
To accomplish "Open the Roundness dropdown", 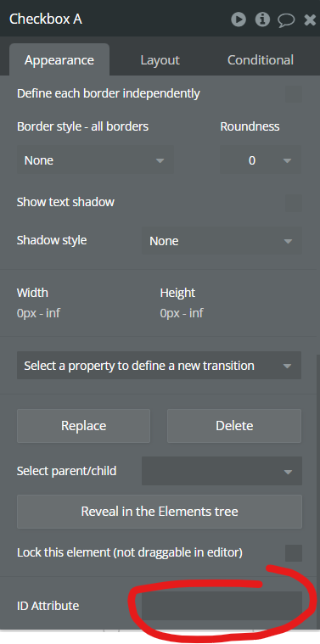I will 261,160.
